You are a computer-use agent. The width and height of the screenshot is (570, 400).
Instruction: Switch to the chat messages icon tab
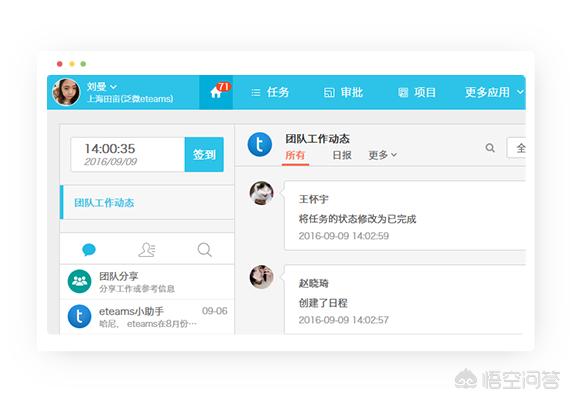pos(89,250)
